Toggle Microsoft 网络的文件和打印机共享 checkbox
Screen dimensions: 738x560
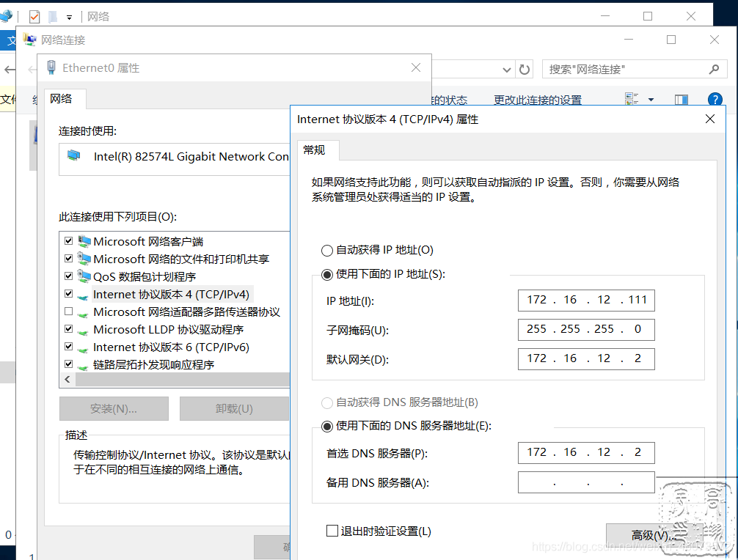(x=69, y=258)
